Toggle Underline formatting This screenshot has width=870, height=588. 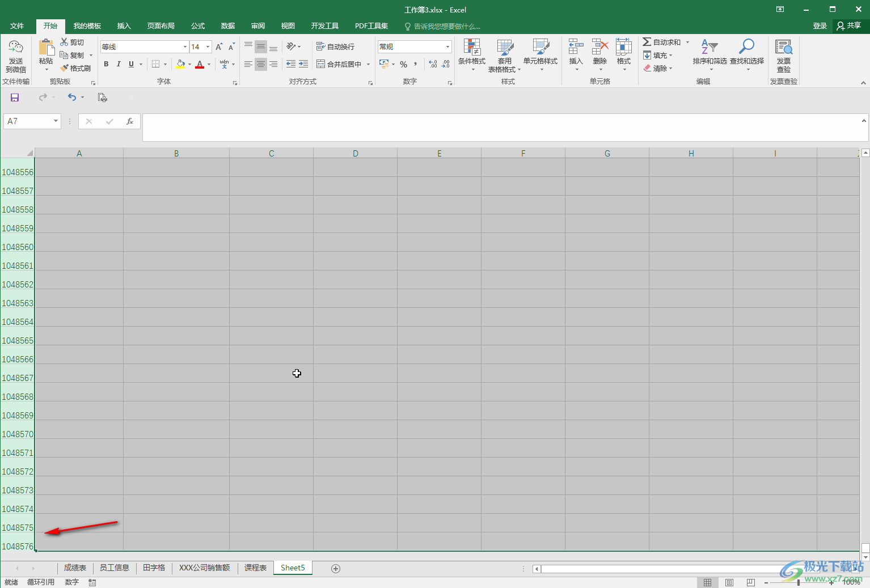pos(131,64)
